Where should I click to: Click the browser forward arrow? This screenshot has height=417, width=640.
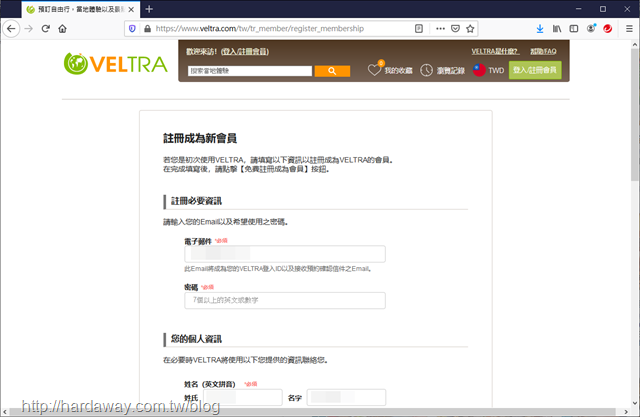point(29,29)
